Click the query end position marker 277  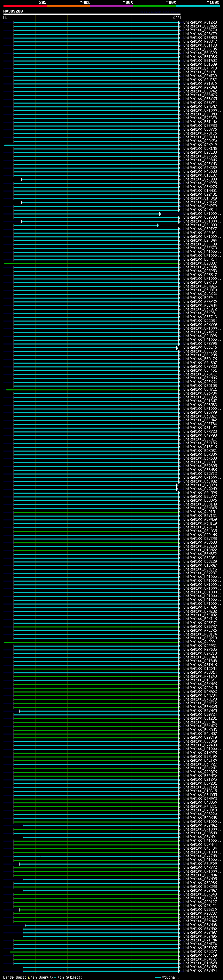point(176,17)
